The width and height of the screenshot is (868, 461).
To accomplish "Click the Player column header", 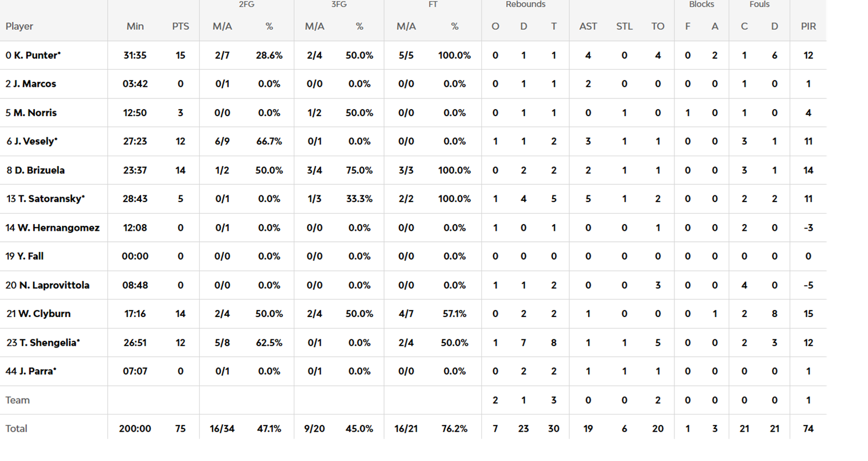I will coord(19,26).
